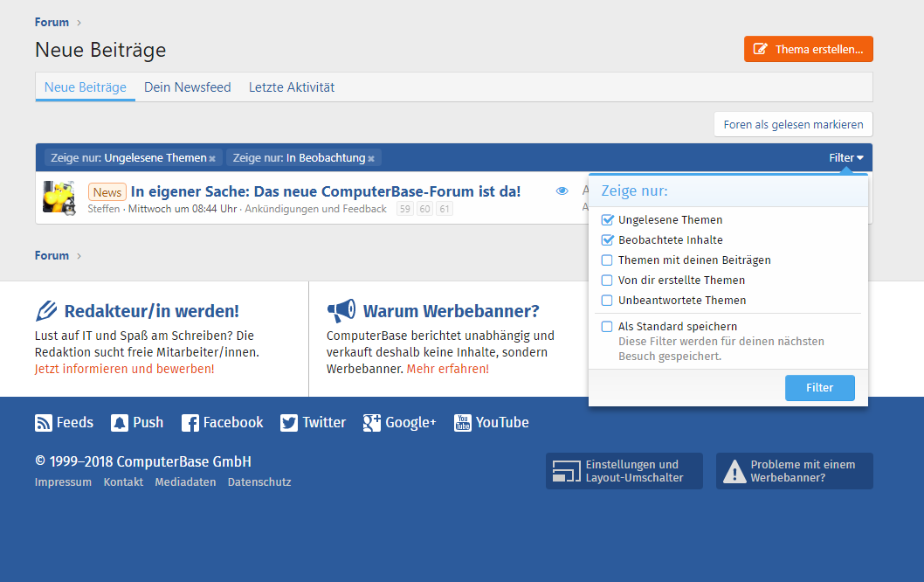
Task: Click Jetzt informieren und bewerben link
Action: click(x=124, y=369)
